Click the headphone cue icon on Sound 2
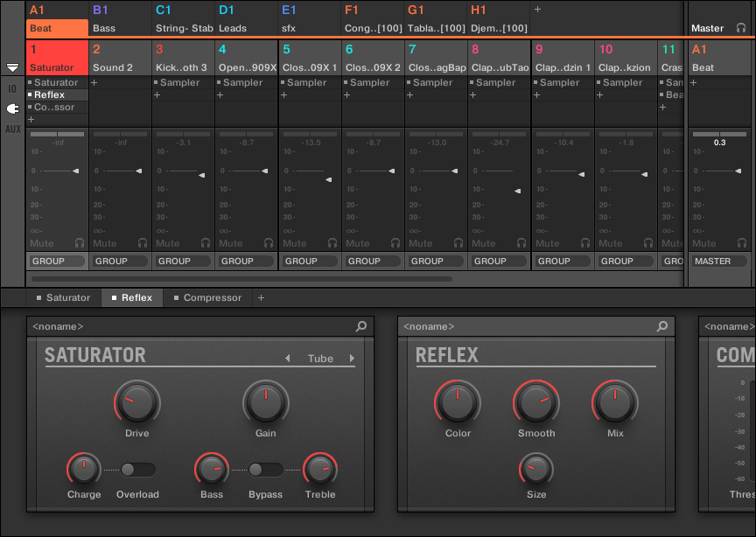The image size is (756, 537). coord(143,243)
